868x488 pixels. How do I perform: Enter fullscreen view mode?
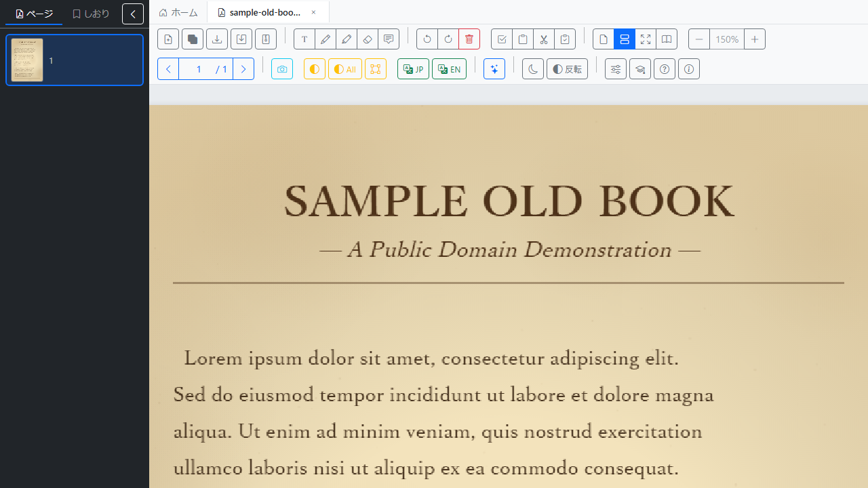click(x=646, y=39)
